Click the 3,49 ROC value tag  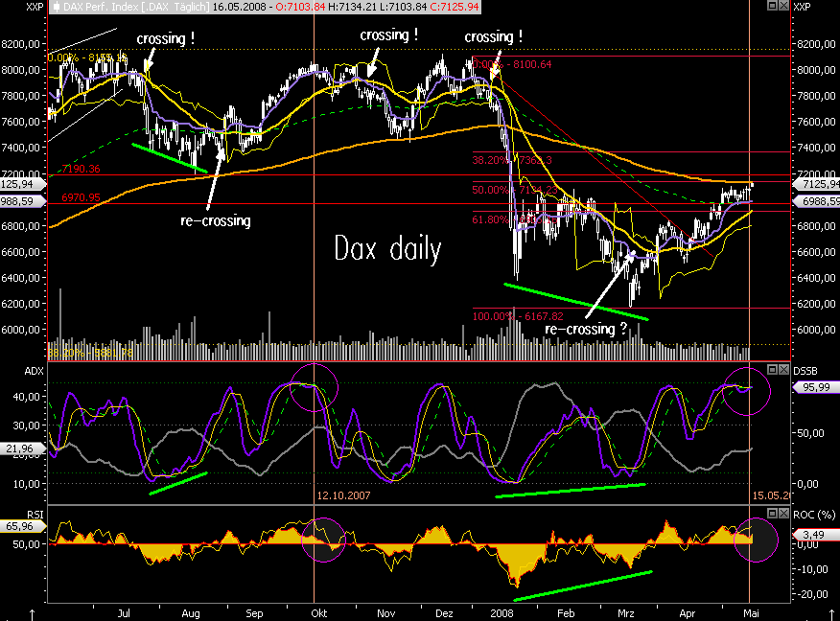(x=816, y=535)
